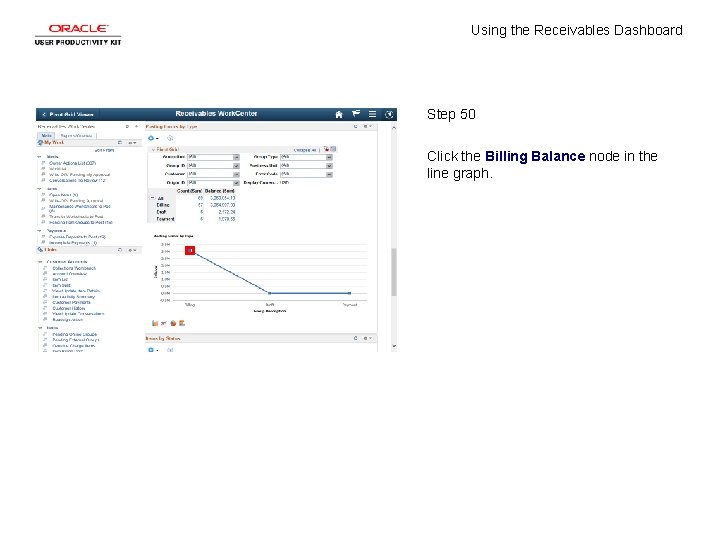
Task: Refresh the Links section
Action: coord(120,250)
